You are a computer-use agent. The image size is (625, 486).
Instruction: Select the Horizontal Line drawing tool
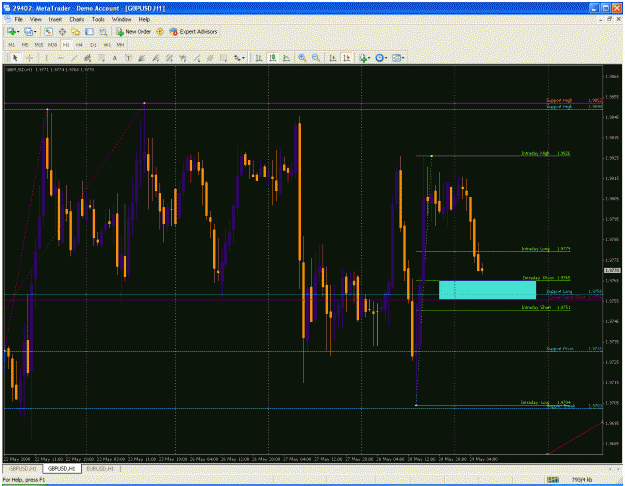coord(60,58)
